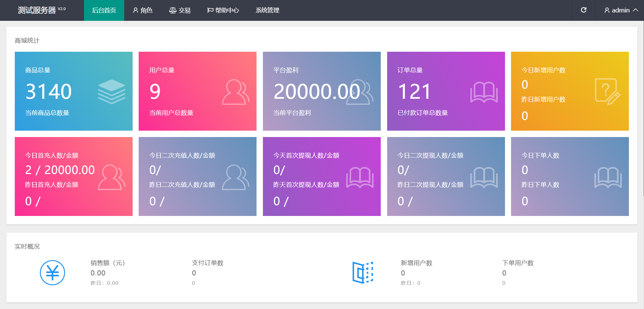644x309 pixels.
Task: Click the person icon beside 角色
Action: pyautogui.click(x=135, y=10)
